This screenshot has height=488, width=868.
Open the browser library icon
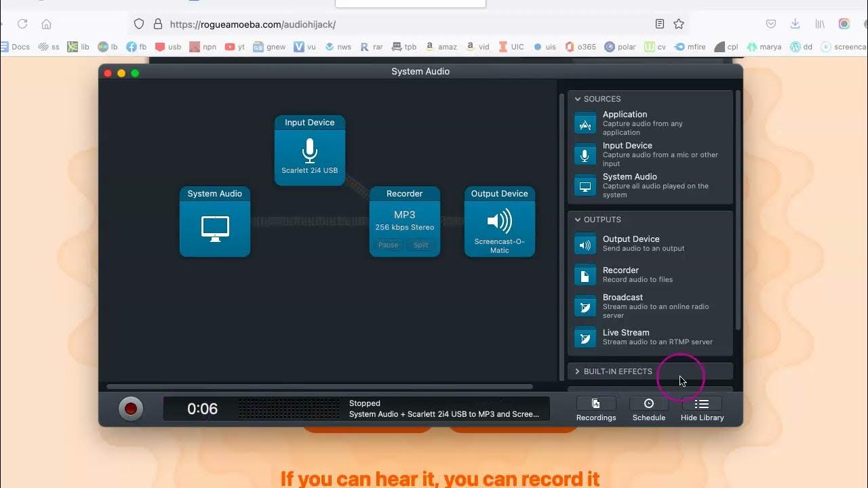[820, 24]
